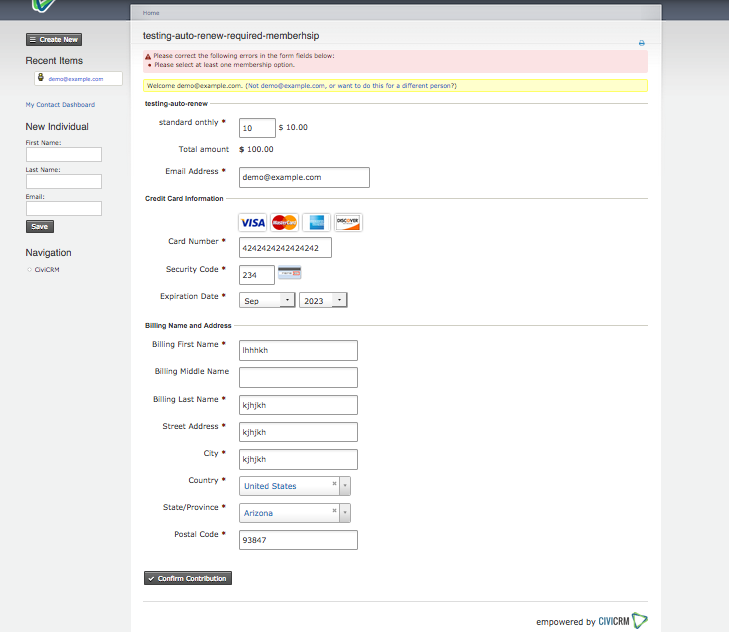Focus the Billing Middle Name field
Image resolution: width=729 pixels, height=632 pixels.
298,377
